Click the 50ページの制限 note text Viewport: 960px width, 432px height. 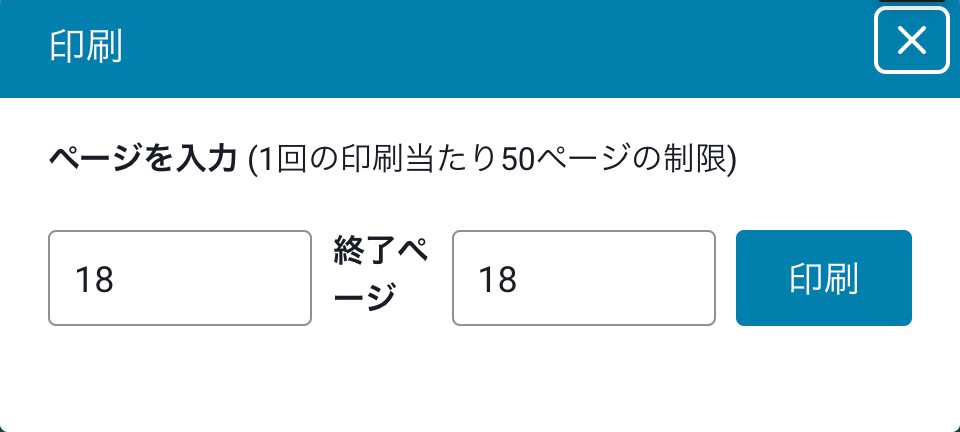tap(618, 160)
